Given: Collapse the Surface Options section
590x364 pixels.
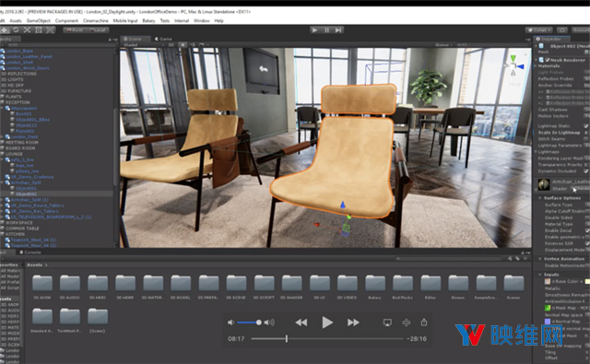Looking at the screenshot, I should 540,198.
